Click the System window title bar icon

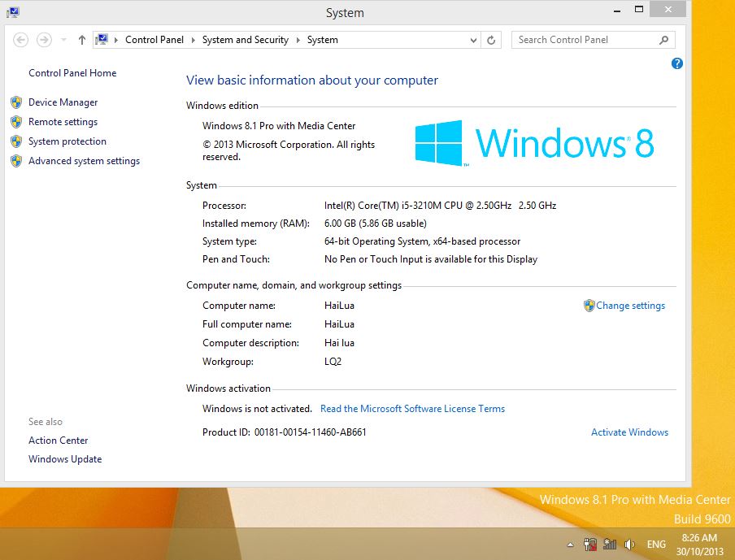[x=13, y=12]
